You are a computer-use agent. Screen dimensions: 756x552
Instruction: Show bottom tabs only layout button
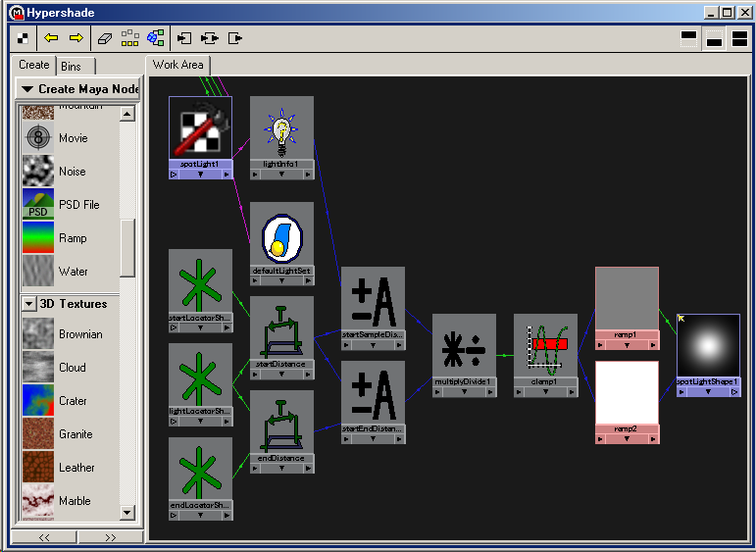714,38
